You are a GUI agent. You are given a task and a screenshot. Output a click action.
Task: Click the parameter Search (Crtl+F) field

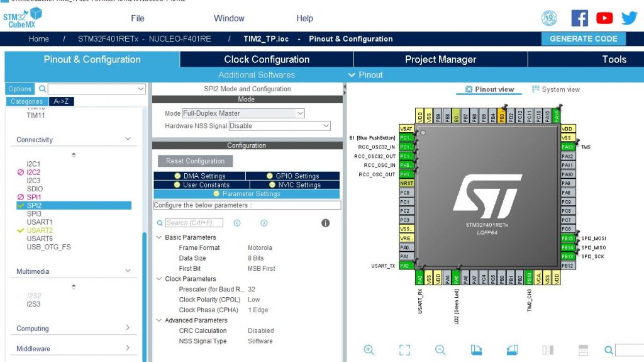coord(194,223)
